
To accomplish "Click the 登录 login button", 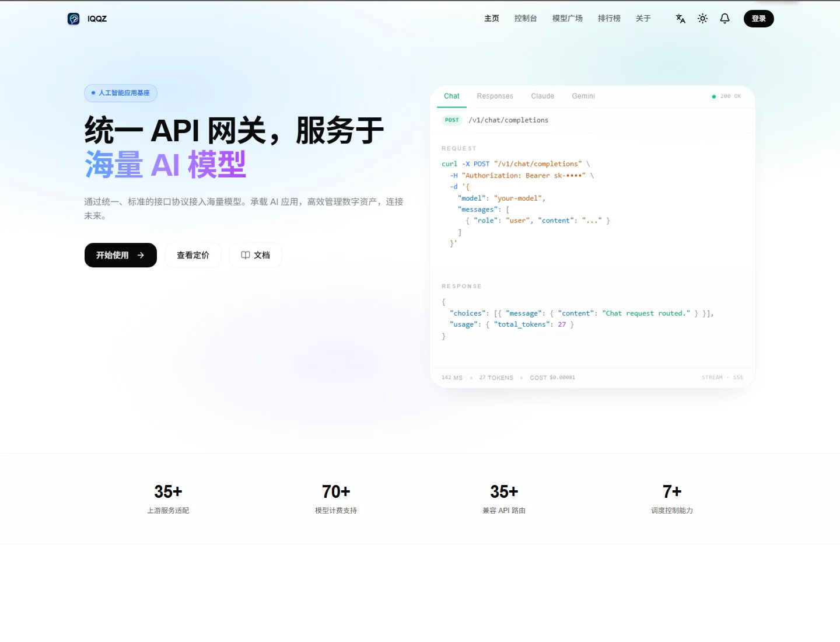I will coord(759,19).
